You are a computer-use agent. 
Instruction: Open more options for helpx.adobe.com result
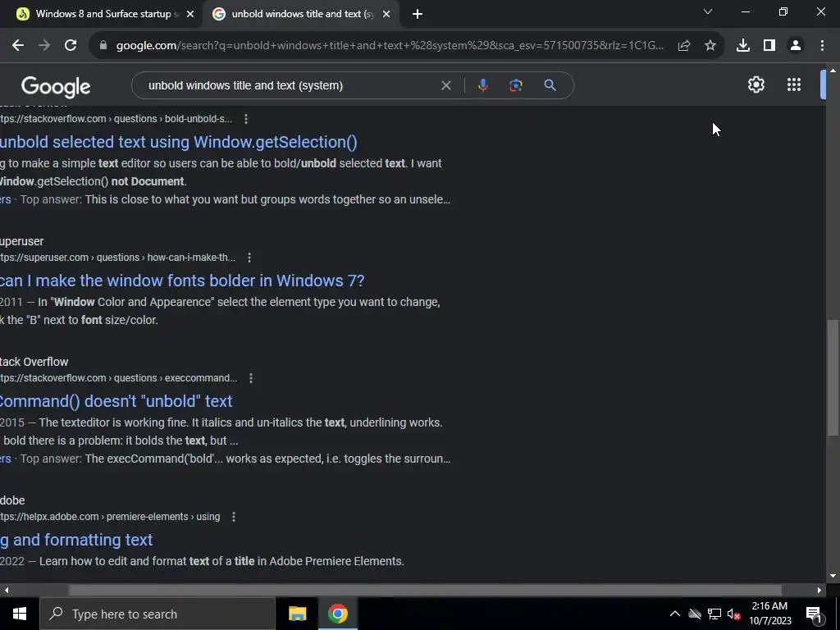(x=234, y=517)
